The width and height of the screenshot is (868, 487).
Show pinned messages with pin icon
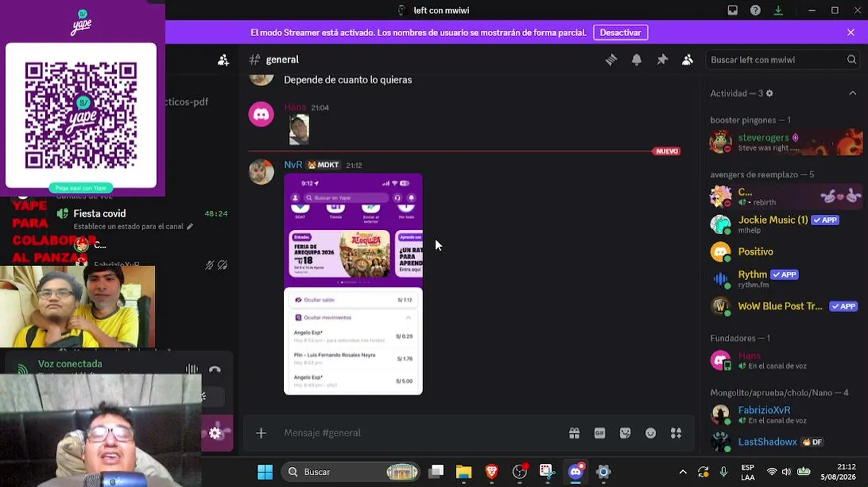662,60
